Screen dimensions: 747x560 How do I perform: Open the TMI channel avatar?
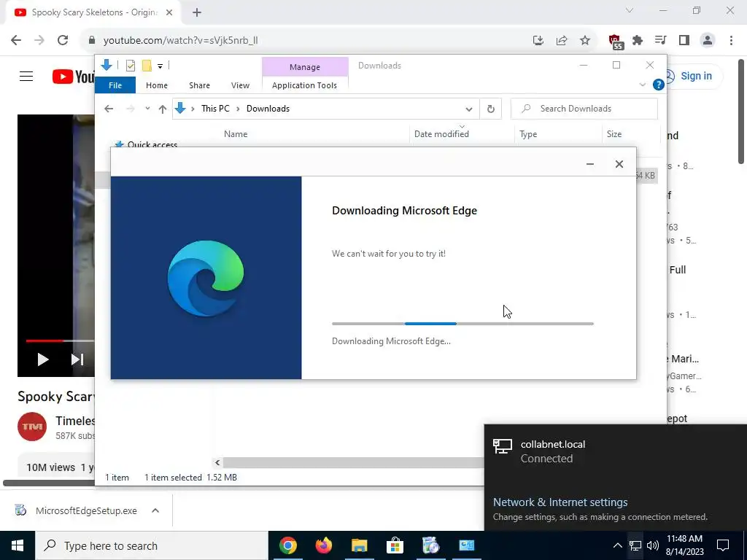[32, 426]
